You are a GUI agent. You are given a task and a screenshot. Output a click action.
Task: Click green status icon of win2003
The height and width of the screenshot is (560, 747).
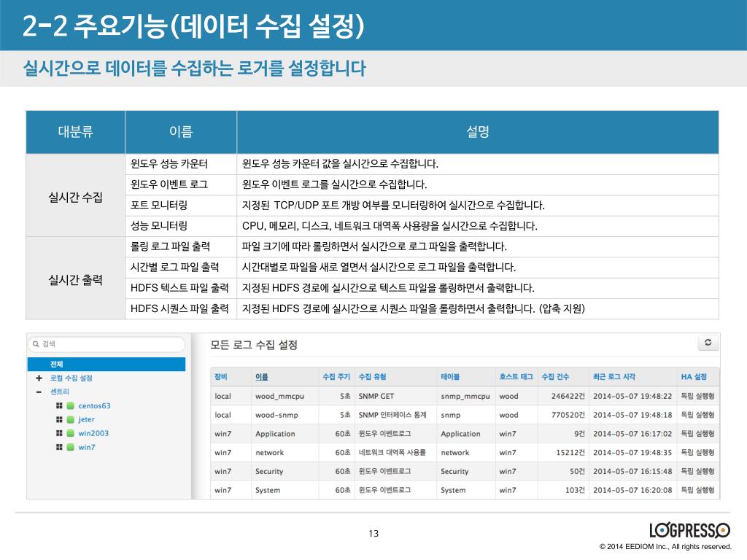click(x=71, y=433)
